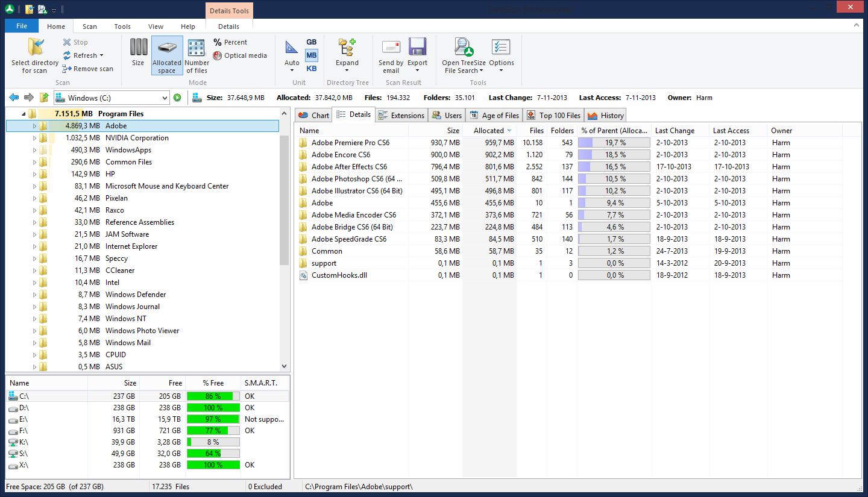The width and height of the screenshot is (868, 497).
Task: Remove scan from the list
Action: point(87,69)
